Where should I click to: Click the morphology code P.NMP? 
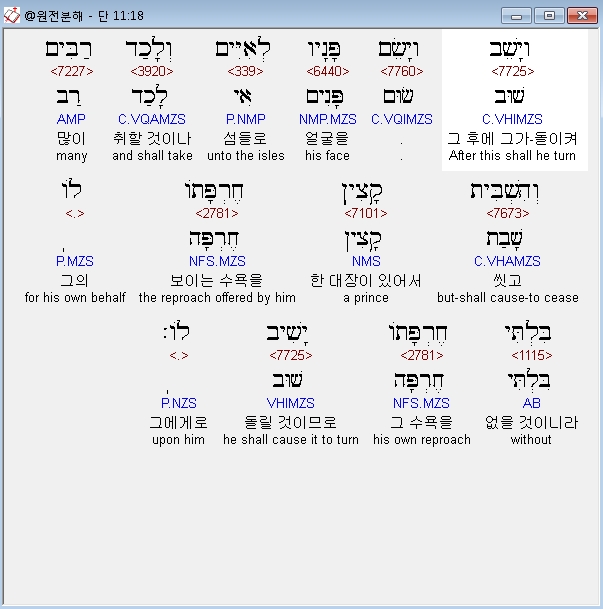pos(246,119)
